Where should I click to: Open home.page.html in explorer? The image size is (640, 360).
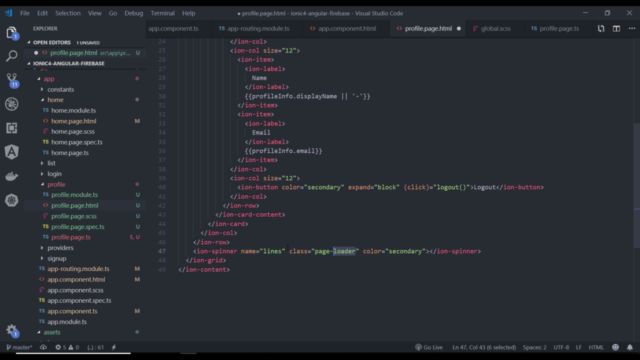[73, 121]
